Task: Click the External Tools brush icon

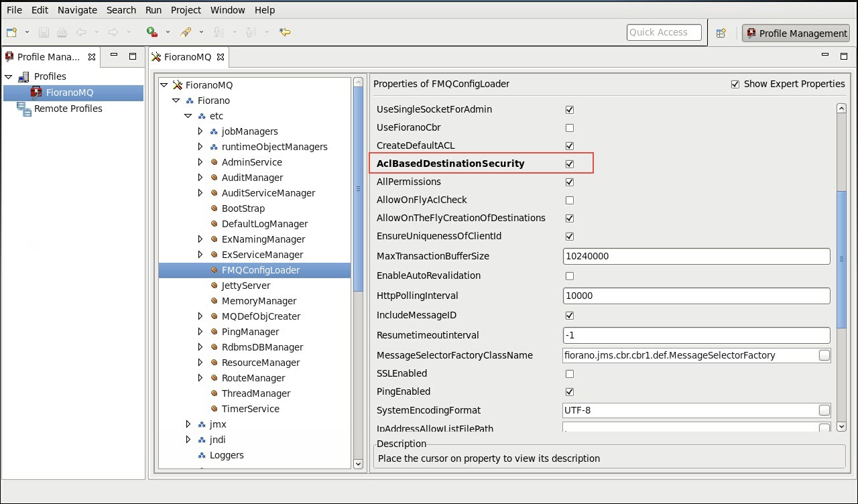Action: (x=186, y=32)
